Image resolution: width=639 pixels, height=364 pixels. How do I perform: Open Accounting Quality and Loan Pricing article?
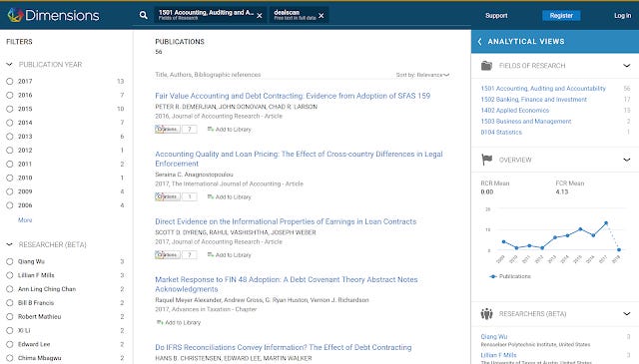(x=299, y=159)
